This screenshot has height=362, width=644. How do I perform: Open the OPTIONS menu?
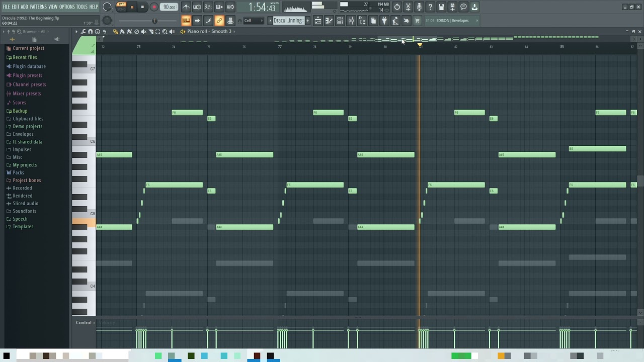coord(67,7)
